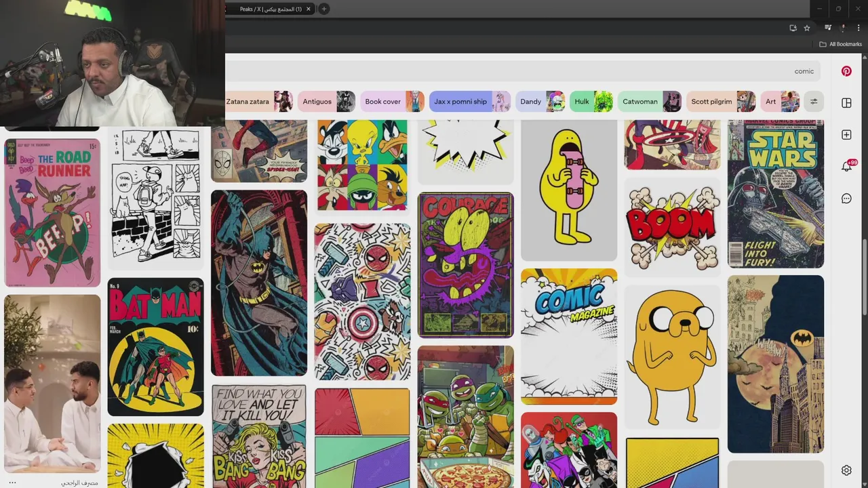Open the yellow character with skateboard pin
Image resolution: width=868 pixels, height=488 pixels.
pos(569,190)
